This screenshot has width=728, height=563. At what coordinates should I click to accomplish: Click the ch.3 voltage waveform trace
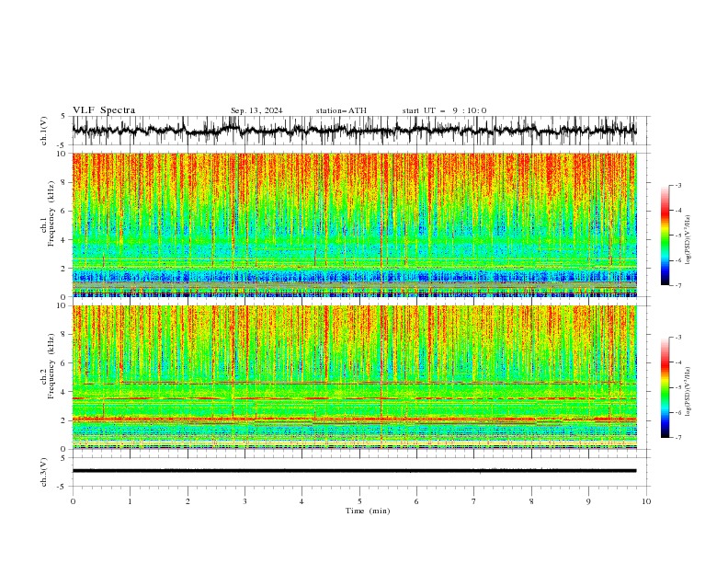pyautogui.click(x=354, y=471)
